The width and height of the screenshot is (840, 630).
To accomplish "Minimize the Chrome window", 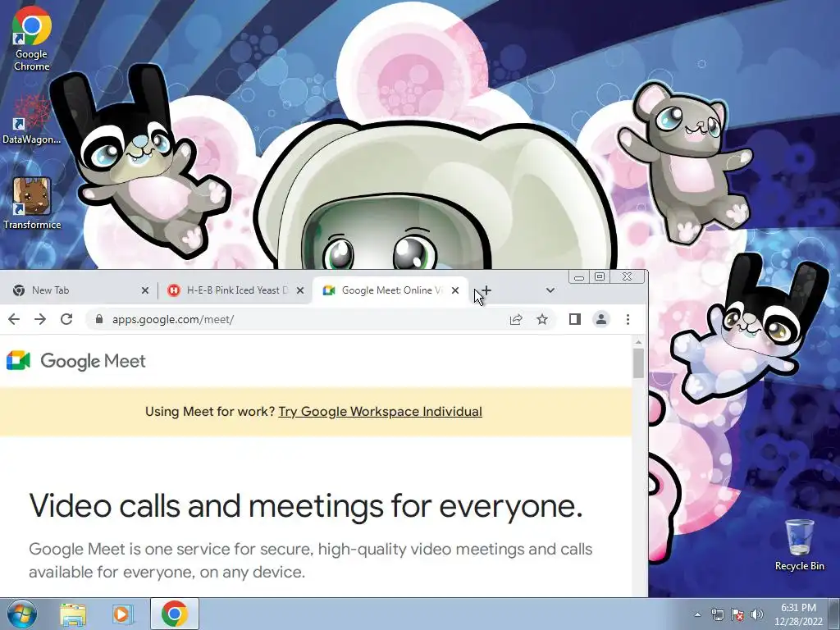I will [x=579, y=277].
